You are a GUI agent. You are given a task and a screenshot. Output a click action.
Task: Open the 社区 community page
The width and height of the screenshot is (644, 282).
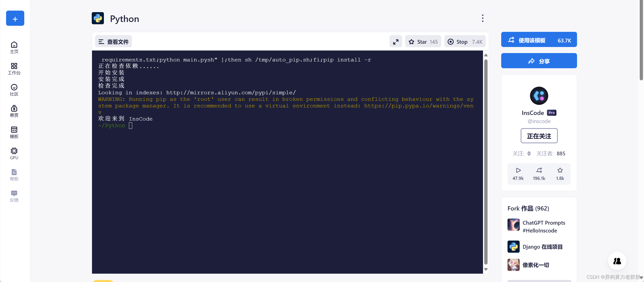(x=14, y=90)
